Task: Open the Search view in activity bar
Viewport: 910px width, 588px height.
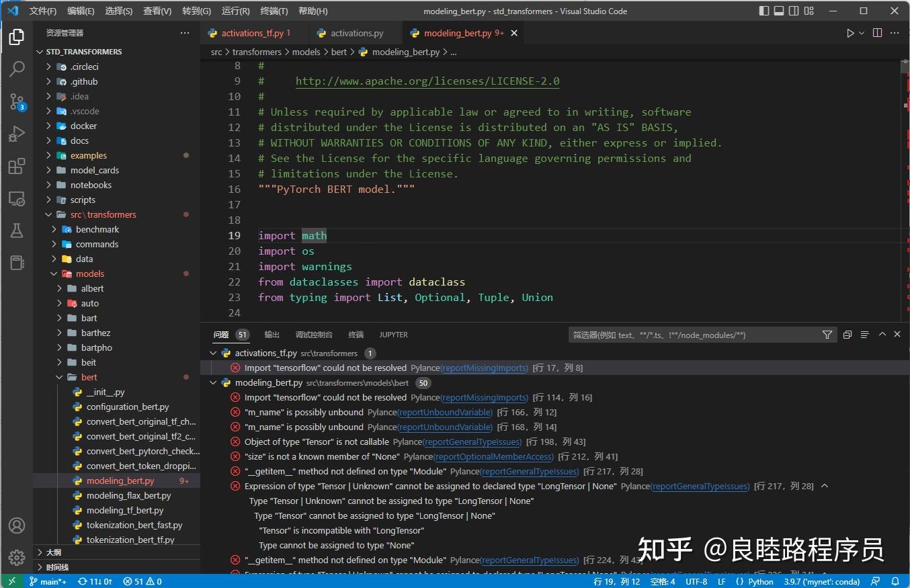Action: [x=16, y=69]
